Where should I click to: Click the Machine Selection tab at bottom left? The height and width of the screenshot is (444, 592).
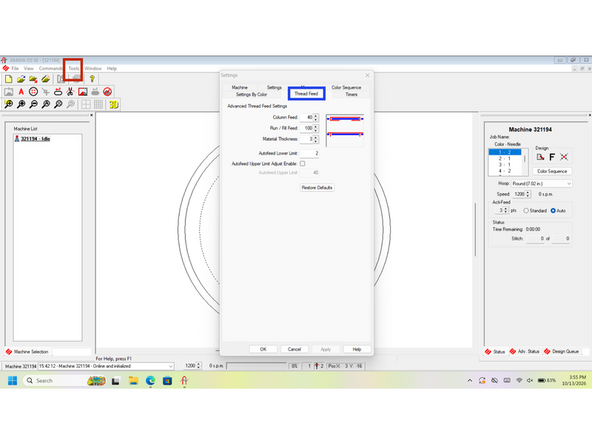(28, 352)
